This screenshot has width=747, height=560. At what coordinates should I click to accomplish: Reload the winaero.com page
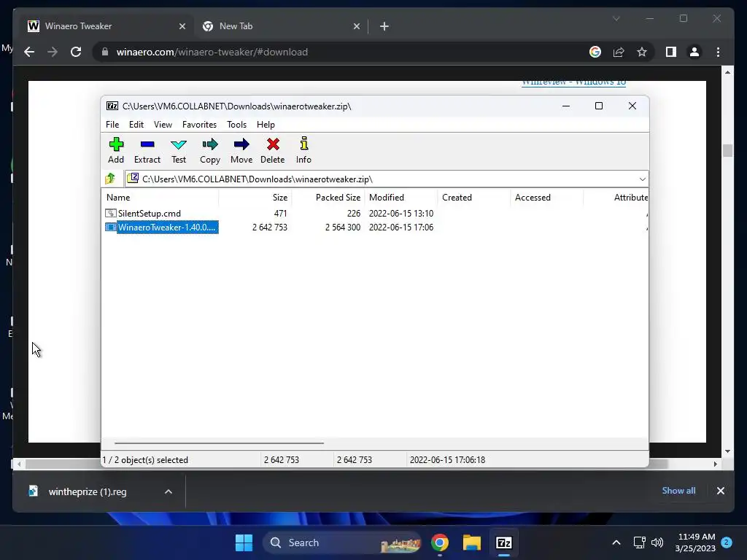pyautogui.click(x=76, y=52)
